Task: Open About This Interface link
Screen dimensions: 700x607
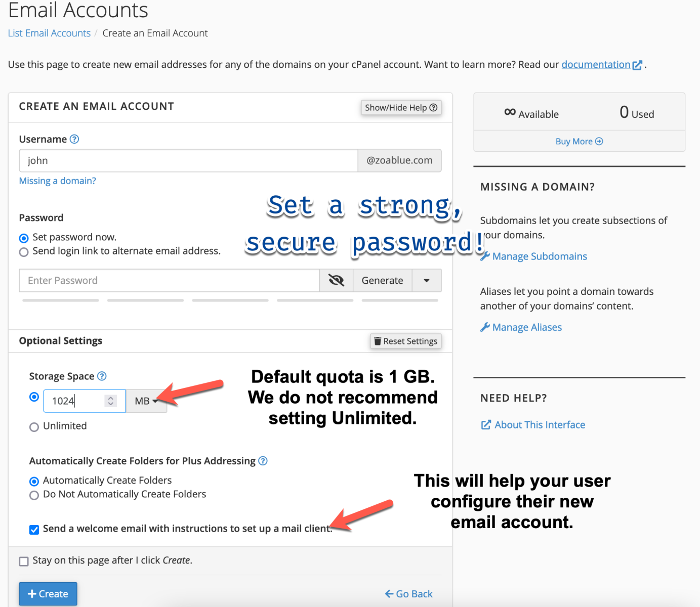Action: click(539, 425)
